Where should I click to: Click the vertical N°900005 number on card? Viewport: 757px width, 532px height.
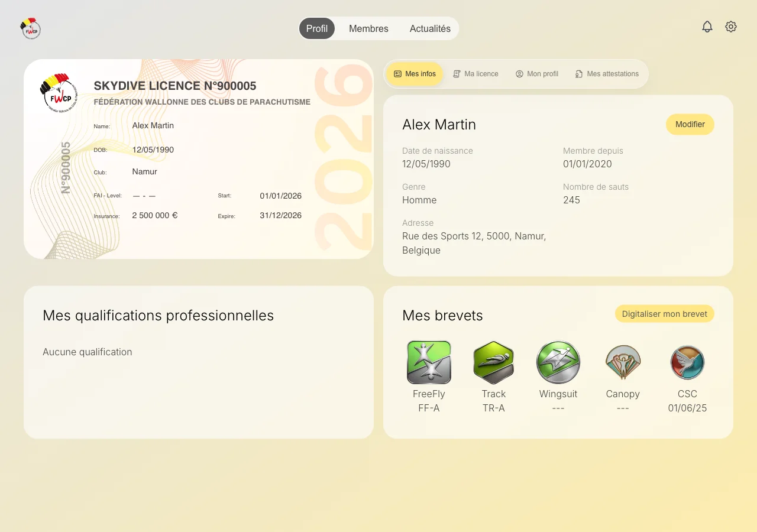tap(66, 168)
